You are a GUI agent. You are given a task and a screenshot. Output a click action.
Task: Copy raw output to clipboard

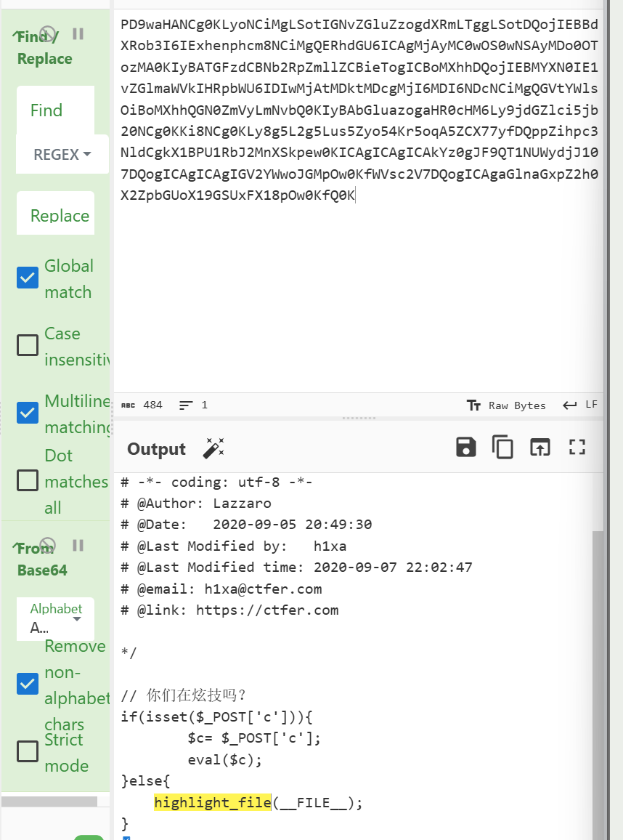coord(502,447)
